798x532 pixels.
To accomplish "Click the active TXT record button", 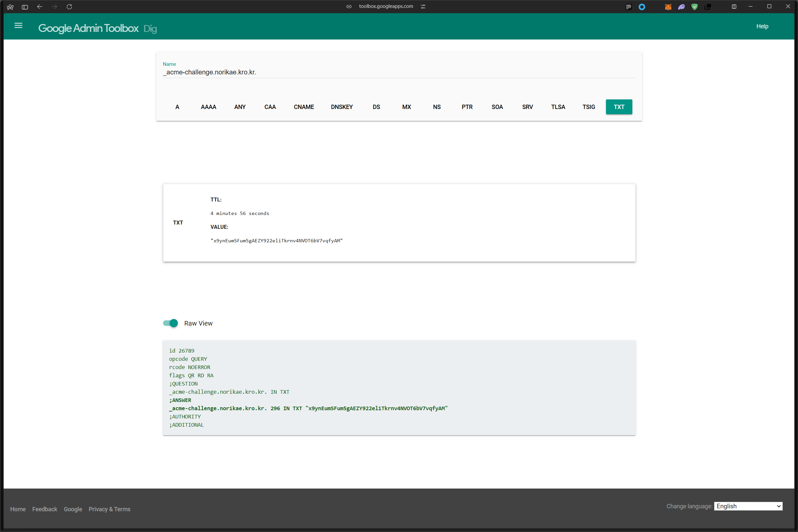I will pyautogui.click(x=619, y=107).
